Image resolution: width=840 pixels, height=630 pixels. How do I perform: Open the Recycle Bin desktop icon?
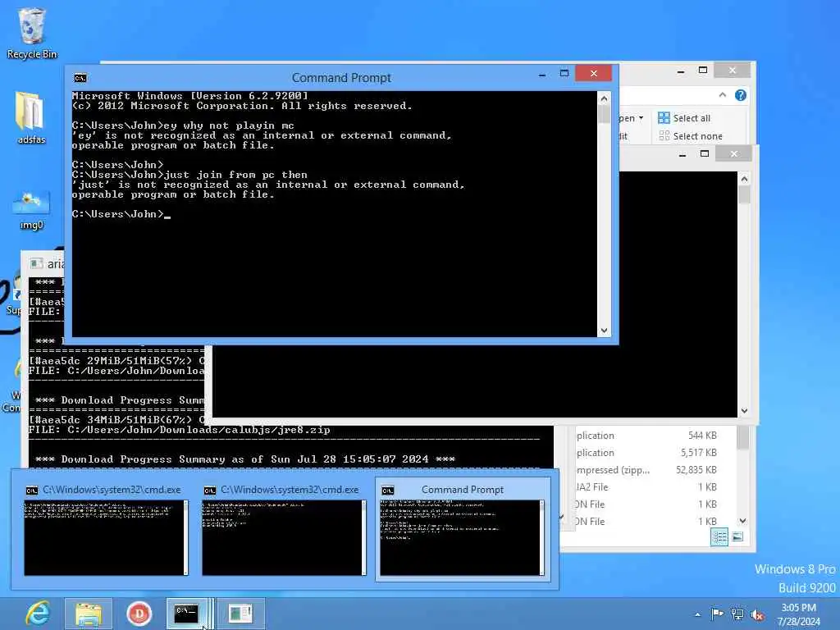[x=32, y=32]
